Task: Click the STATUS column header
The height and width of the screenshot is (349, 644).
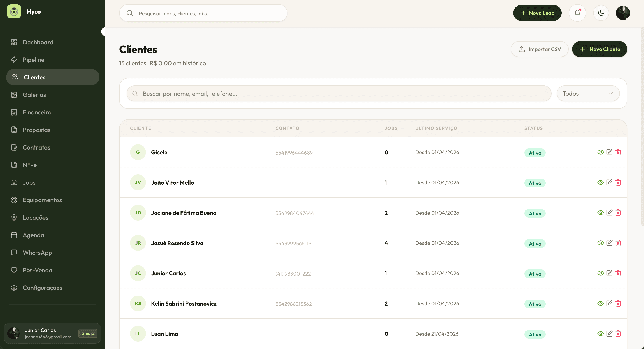Action: (533, 128)
